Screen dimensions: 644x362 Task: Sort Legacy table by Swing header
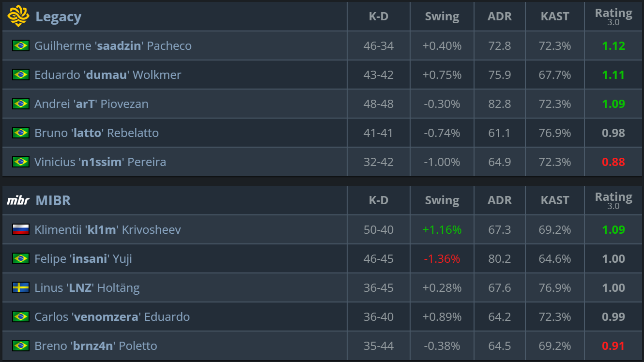[442, 16]
